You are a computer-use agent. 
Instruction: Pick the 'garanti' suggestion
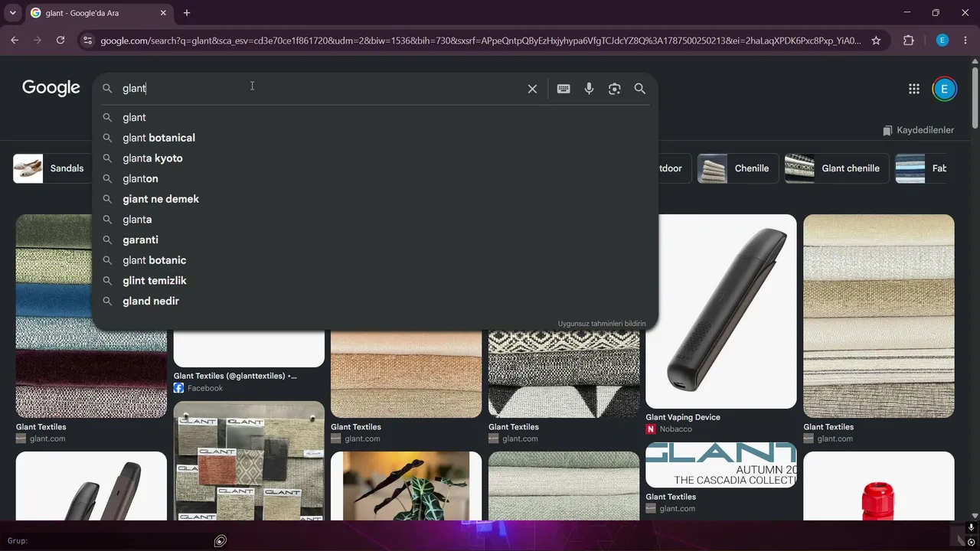click(375, 240)
